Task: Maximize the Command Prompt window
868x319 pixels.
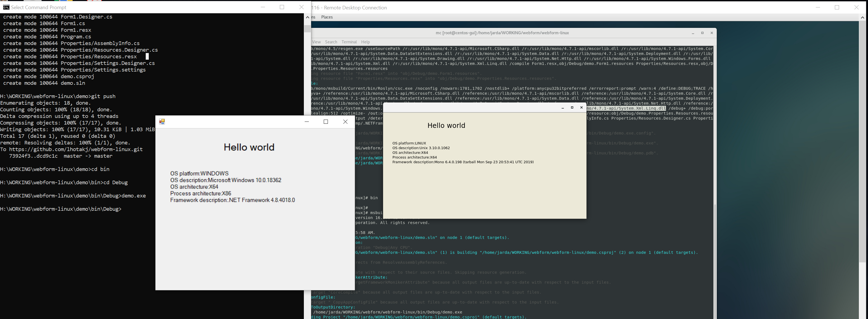Action: pos(282,7)
